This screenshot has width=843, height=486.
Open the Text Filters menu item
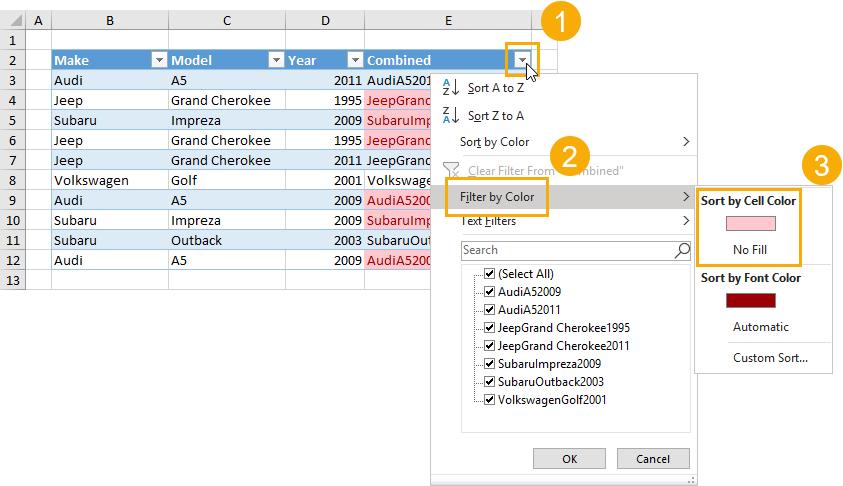click(563, 220)
